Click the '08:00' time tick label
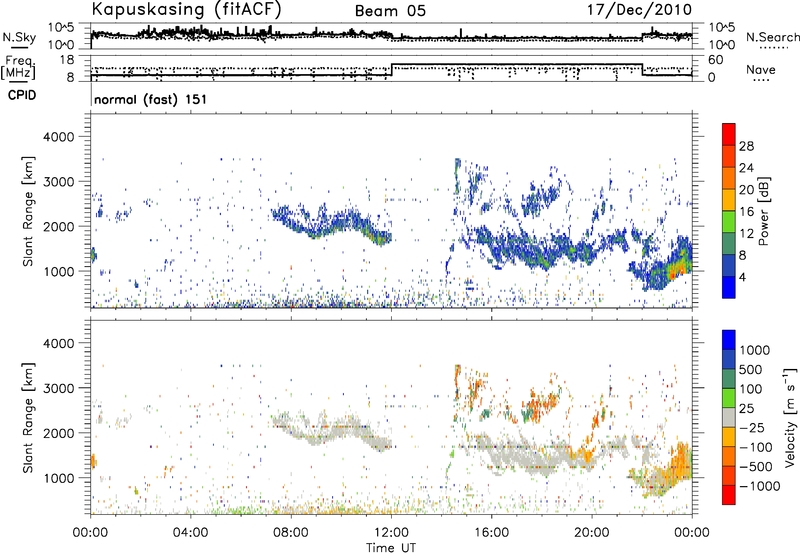Image resolution: width=800 pixels, height=554 pixels. tap(291, 533)
